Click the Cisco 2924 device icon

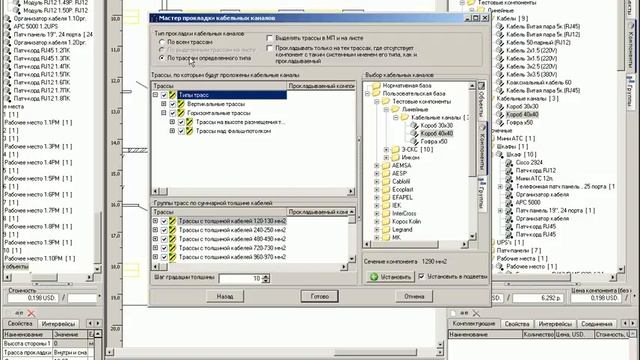pyautogui.click(x=509, y=162)
